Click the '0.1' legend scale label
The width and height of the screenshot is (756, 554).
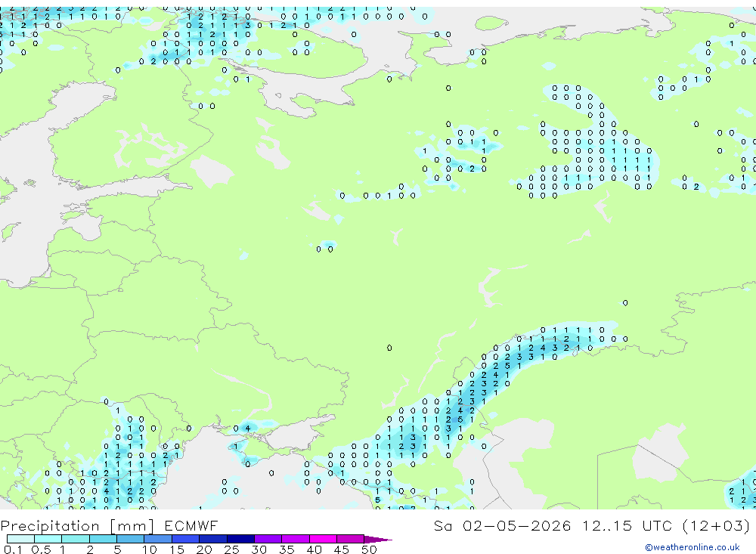pos(13,549)
